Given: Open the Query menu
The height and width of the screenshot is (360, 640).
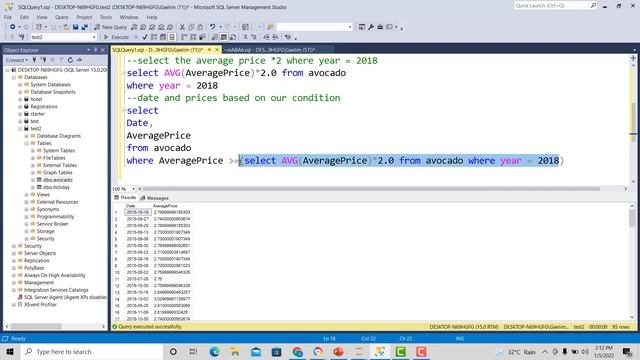Looking at the screenshot, I should (62, 17).
